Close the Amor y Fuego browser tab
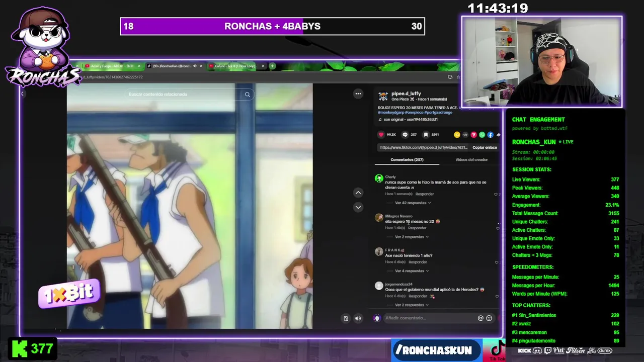The width and height of the screenshot is (644, 362). point(139,66)
